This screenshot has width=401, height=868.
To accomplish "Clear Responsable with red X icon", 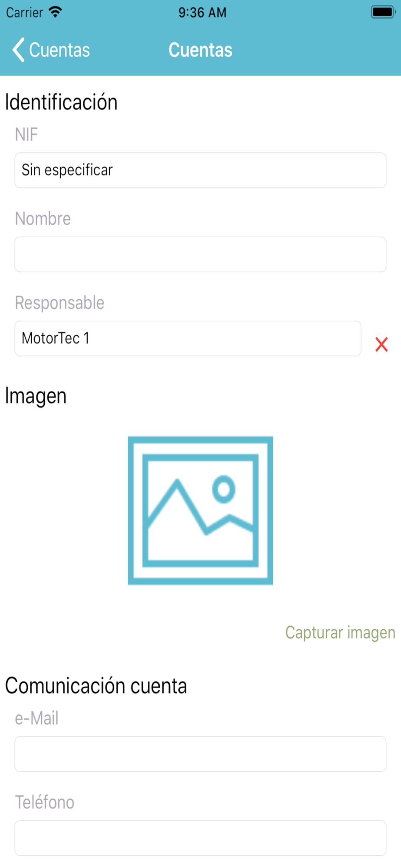I will point(381,344).
